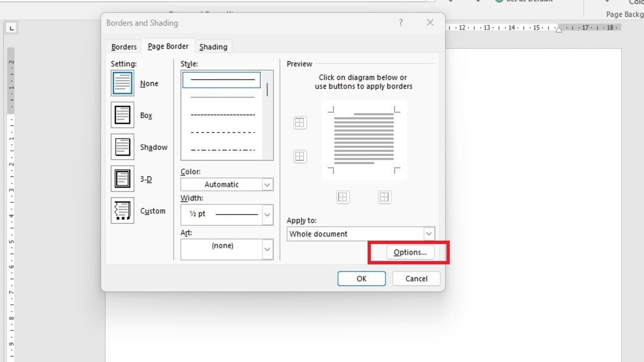Expand the Width dropdown showing ½ pt
Viewport: 644px width, 362px height.
(226, 214)
